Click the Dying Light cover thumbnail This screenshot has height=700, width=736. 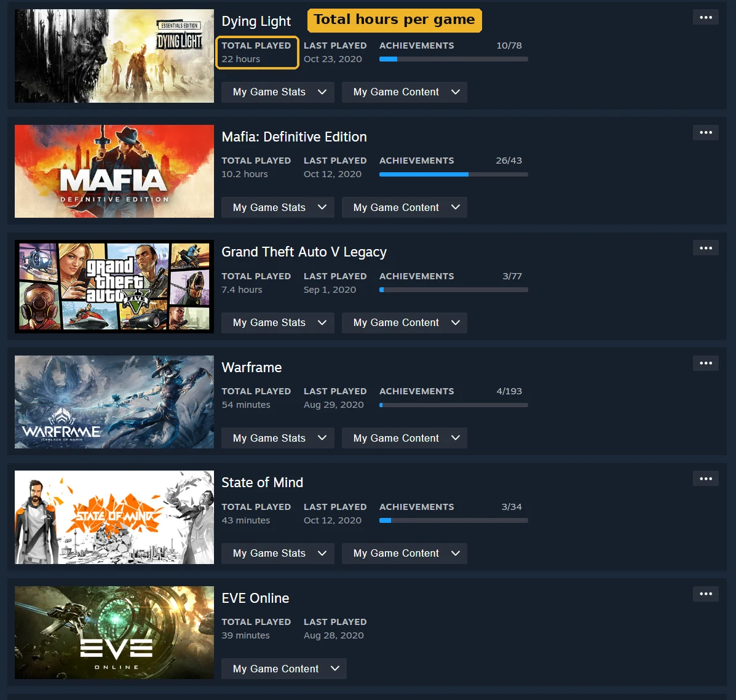click(x=114, y=56)
